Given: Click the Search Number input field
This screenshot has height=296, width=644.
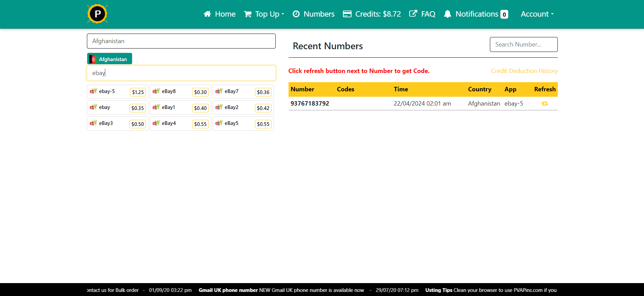Looking at the screenshot, I should pyautogui.click(x=523, y=44).
